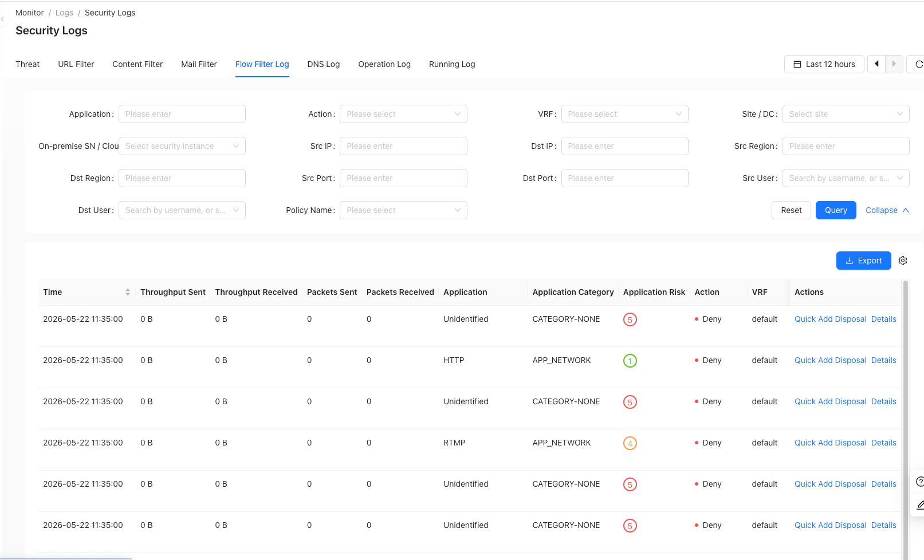Open the Select security instance dropdown
924x560 pixels.
pos(182,146)
